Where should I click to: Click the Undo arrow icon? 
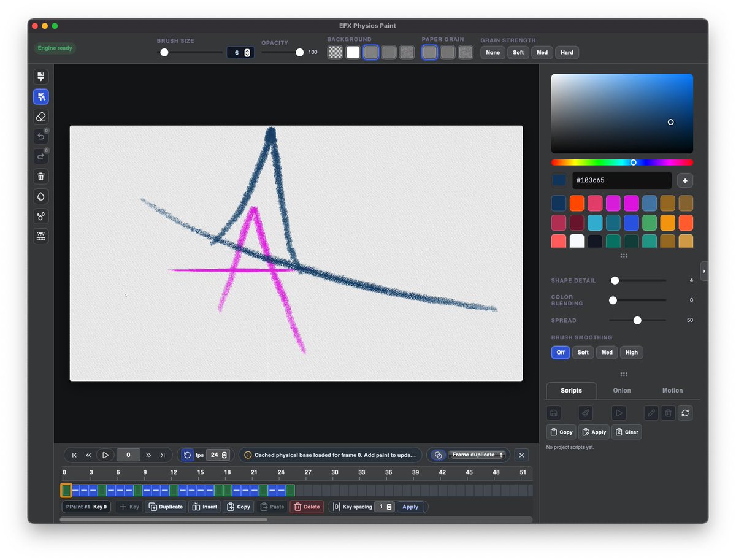coord(41,137)
